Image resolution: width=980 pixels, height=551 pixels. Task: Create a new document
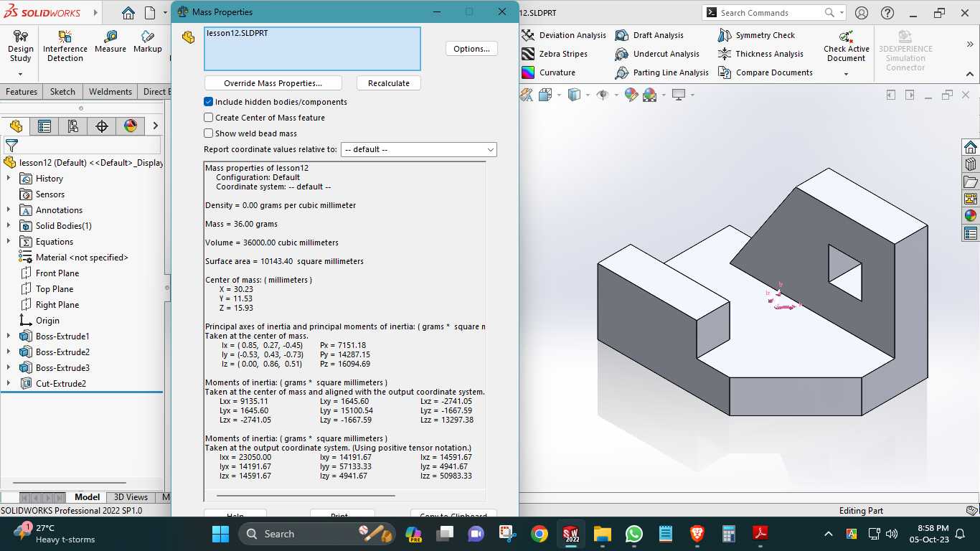150,13
